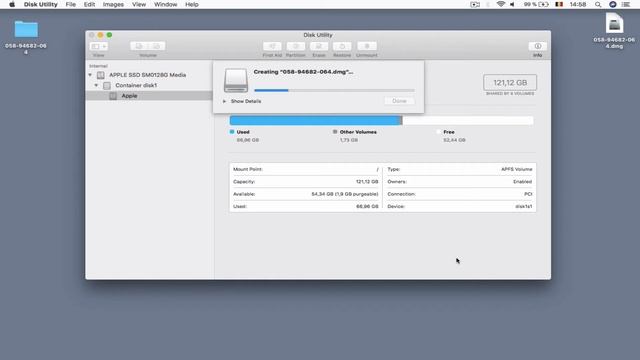Click the remove volume toolbar icon
The height and width of the screenshot is (360, 640).
[x=157, y=46]
